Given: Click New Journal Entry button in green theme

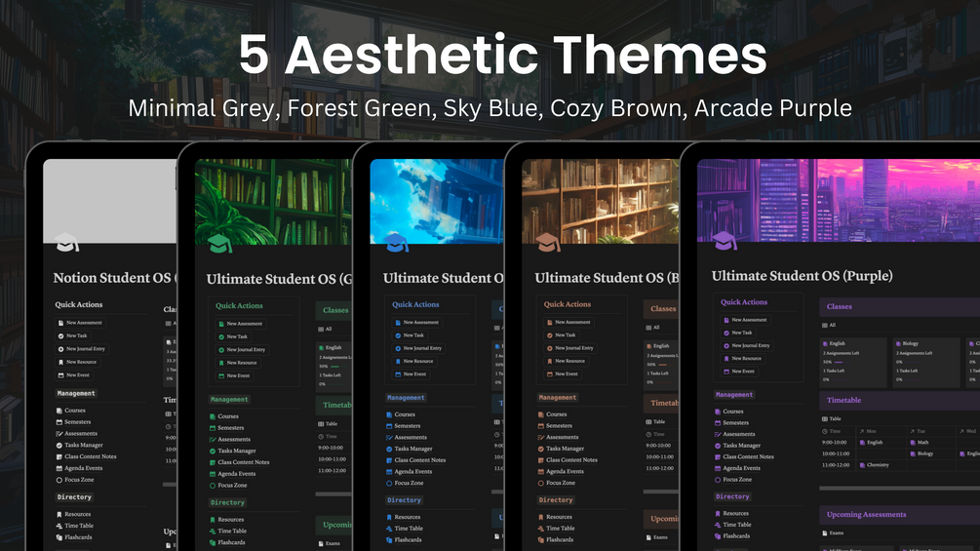Looking at the screenshot, I should point(242,350).
